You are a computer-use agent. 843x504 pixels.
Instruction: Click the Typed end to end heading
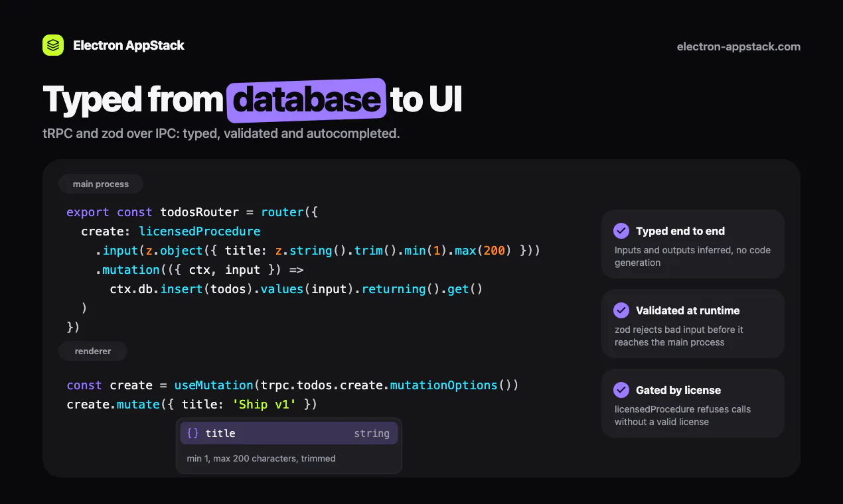click(680, 231)
